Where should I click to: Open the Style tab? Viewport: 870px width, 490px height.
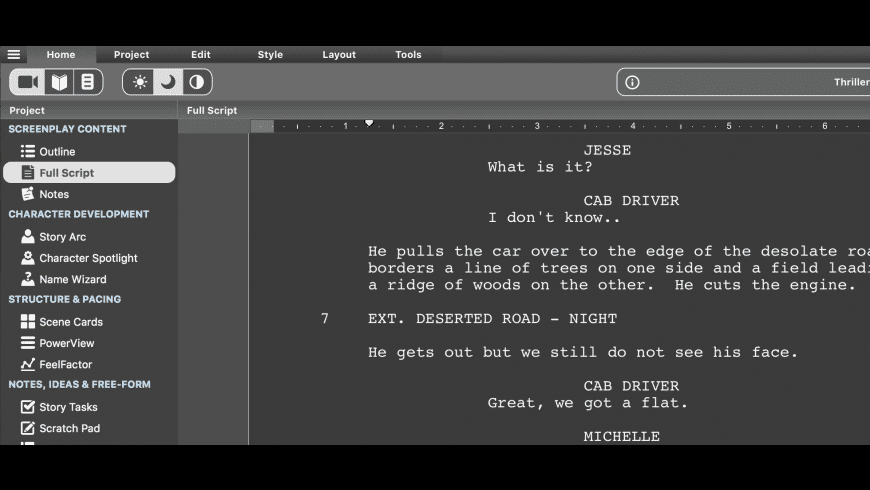pyautogui.click(x=270, y=54)
